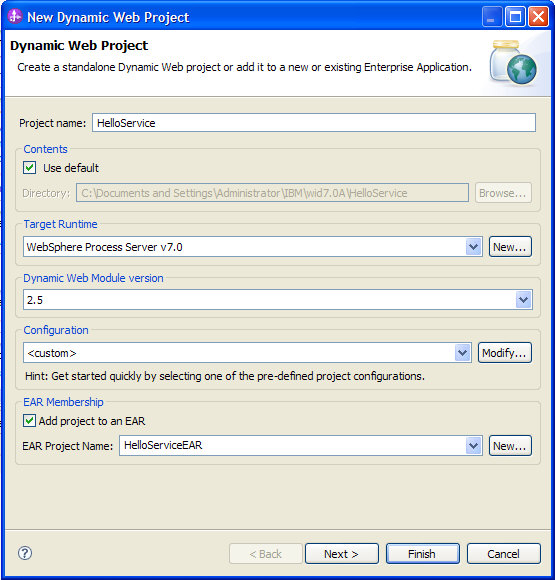Image resolution: width=555 pixels, height=580 pixels.
Task: Click the jar and globe web project icon
Action: (x=513, y=63)
